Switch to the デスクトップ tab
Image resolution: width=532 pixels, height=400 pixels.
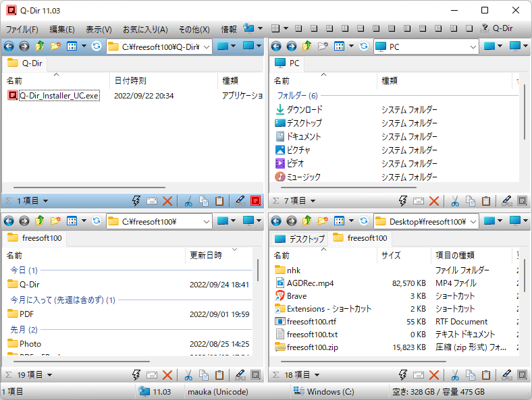300,238
